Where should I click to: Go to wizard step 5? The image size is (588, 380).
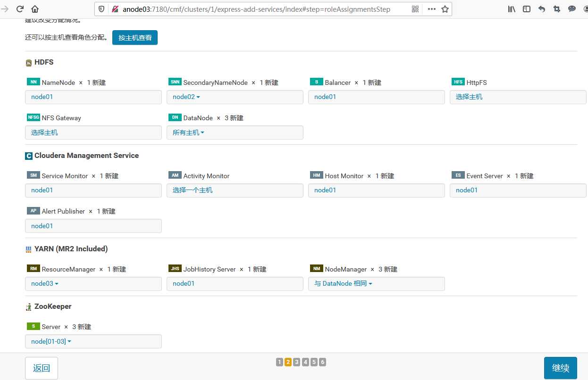[x=314, y=362]
